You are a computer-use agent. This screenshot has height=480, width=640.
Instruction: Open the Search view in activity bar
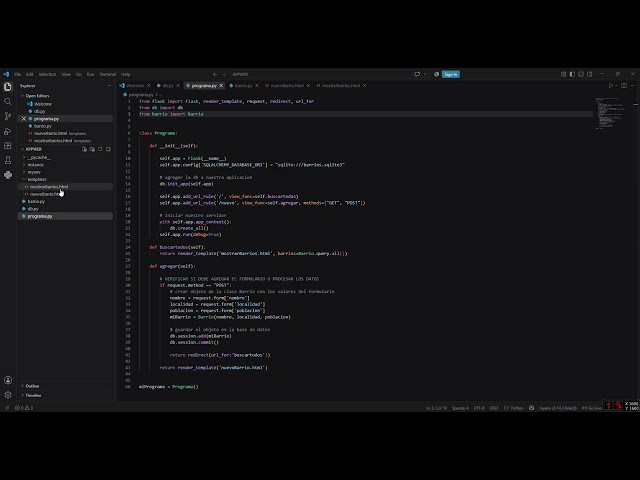click(8, 101)
